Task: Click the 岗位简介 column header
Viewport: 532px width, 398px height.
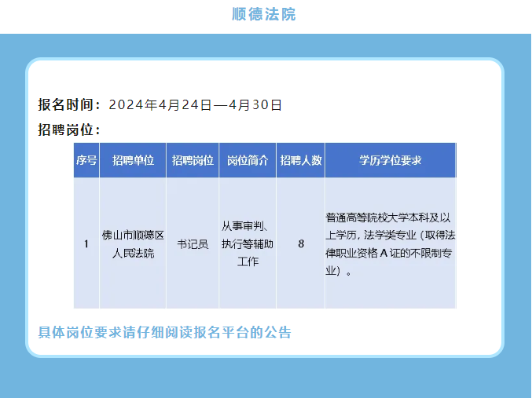Action: [x=248, y=160]
